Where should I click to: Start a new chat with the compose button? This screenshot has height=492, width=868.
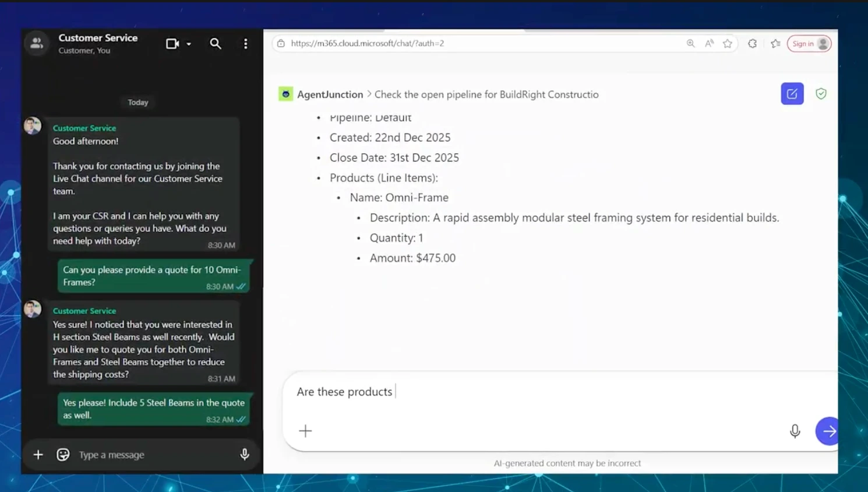coord(792,94)
